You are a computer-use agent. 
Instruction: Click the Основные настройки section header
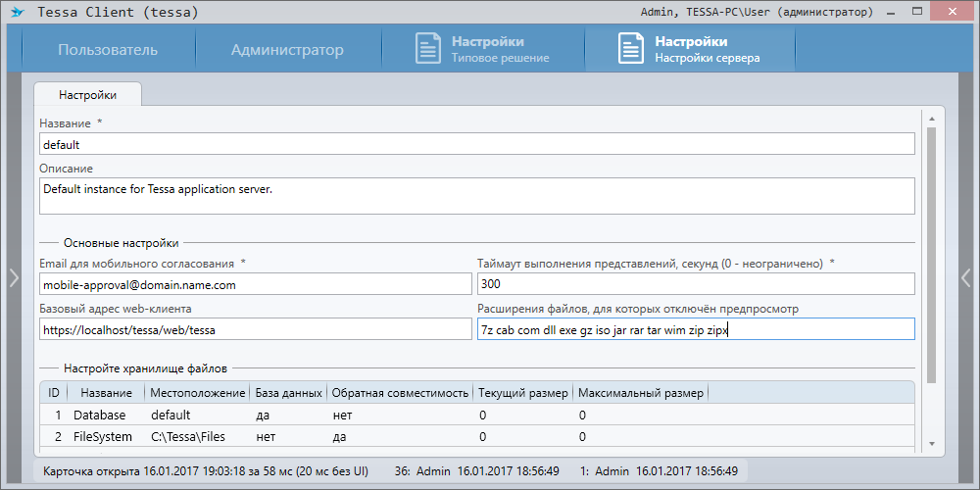tap(122, 242)
